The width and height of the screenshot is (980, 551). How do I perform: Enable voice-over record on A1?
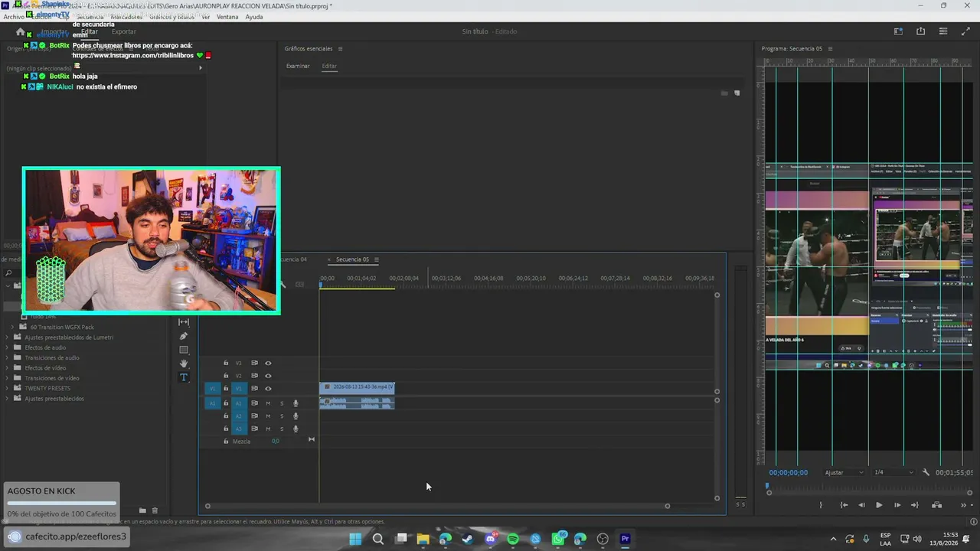click(296, 403)
